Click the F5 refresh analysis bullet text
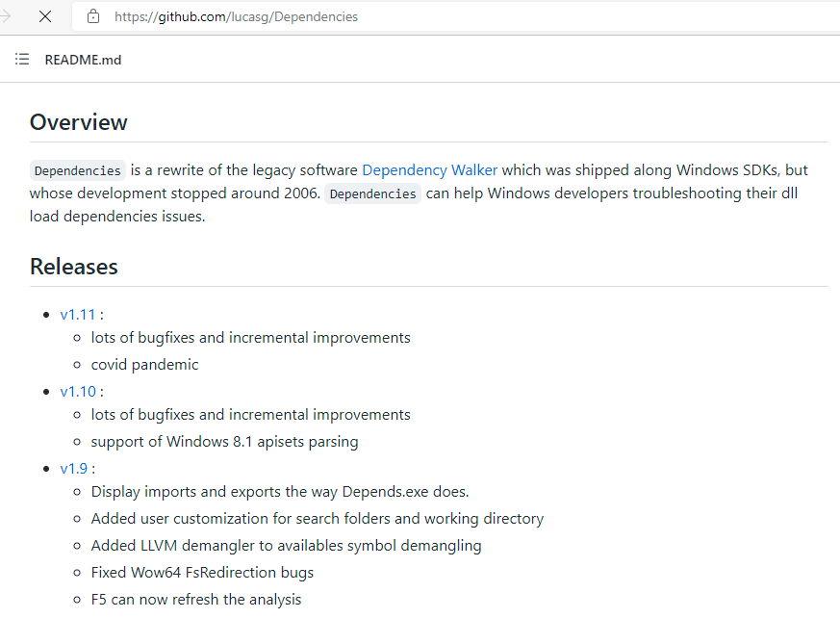The image size is (840, 618). coord(195,599)
